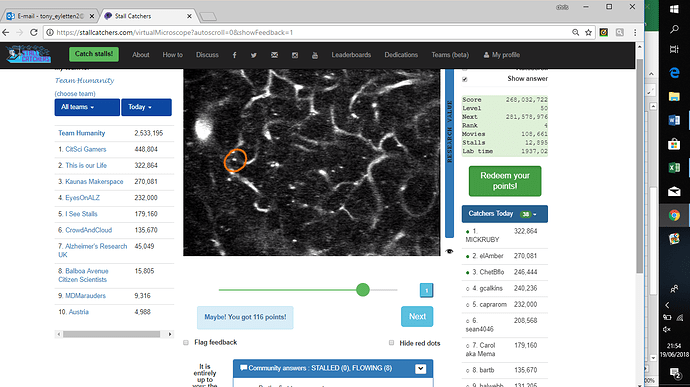Open My profile in navbar
The width and height of the screenshot is (690, 387).
[502, 55]
